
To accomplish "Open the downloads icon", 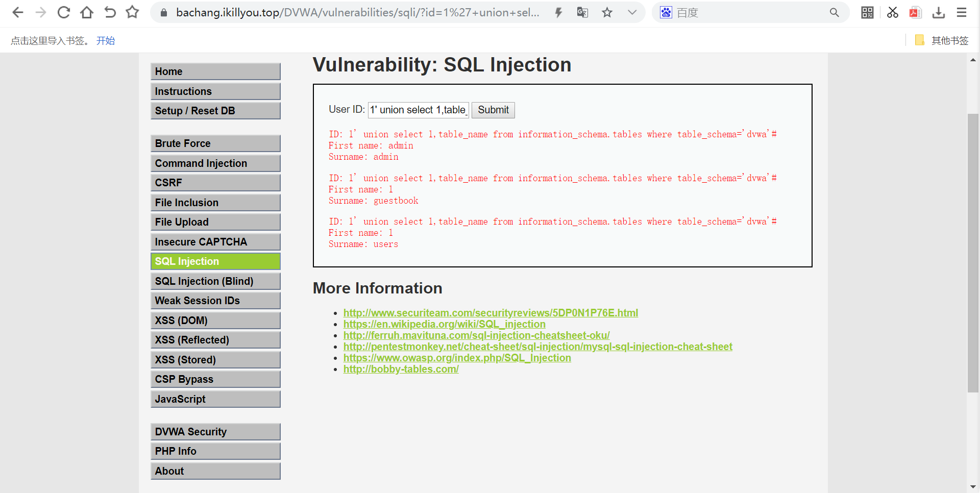I will coord(939,12).
